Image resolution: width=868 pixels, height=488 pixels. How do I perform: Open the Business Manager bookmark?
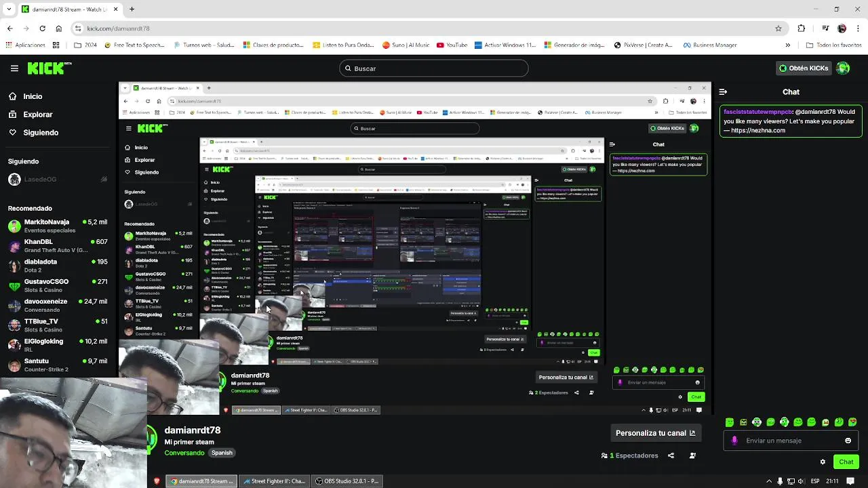[x=709, y=45]
